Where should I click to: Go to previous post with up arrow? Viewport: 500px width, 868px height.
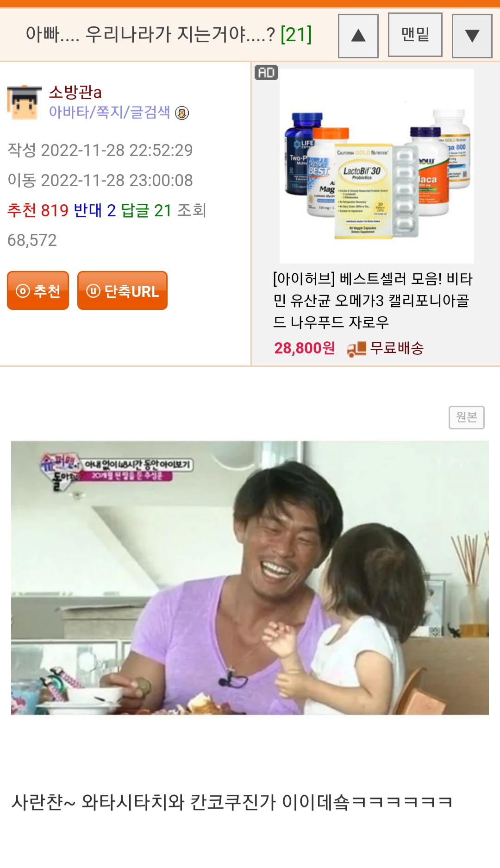point(358,36)
